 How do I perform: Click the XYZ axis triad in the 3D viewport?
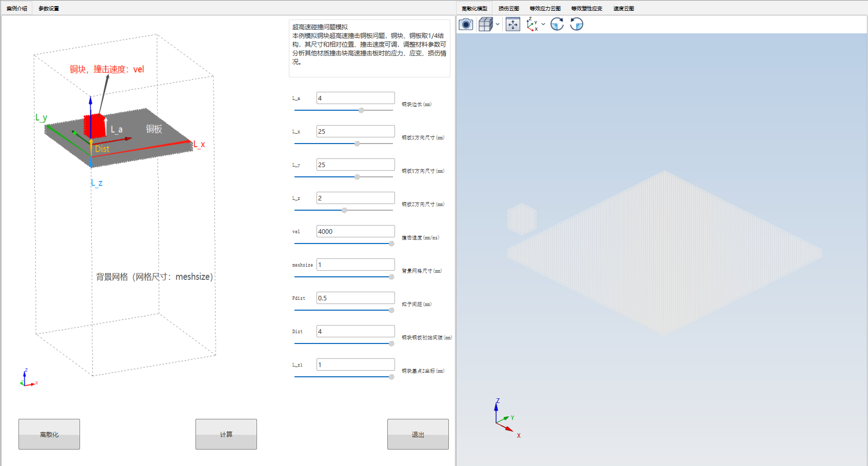(x=506, y=419)
